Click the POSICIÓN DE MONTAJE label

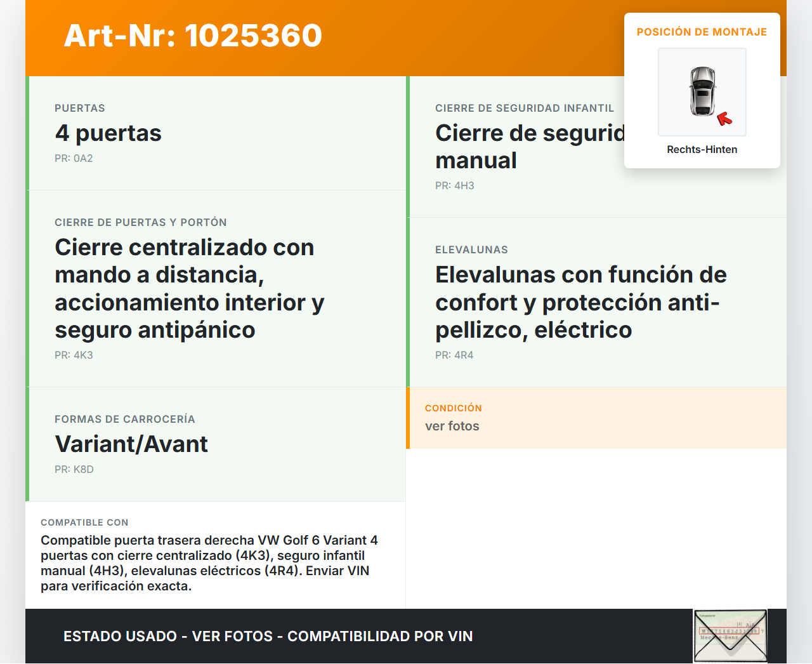point(702,32)
